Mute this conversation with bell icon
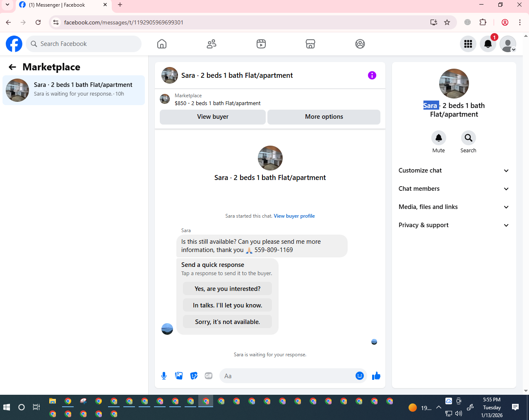 439,138
